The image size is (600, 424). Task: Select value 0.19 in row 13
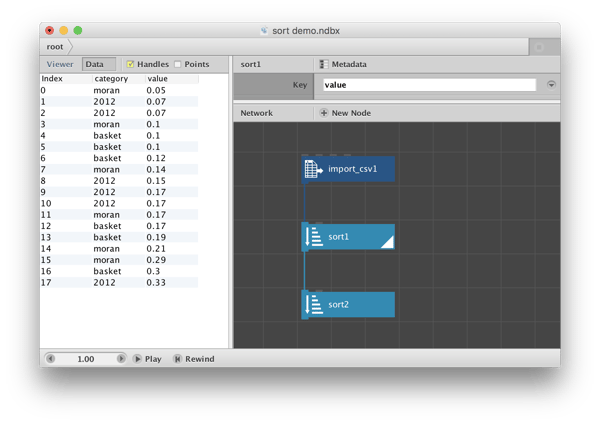[156, 237]
